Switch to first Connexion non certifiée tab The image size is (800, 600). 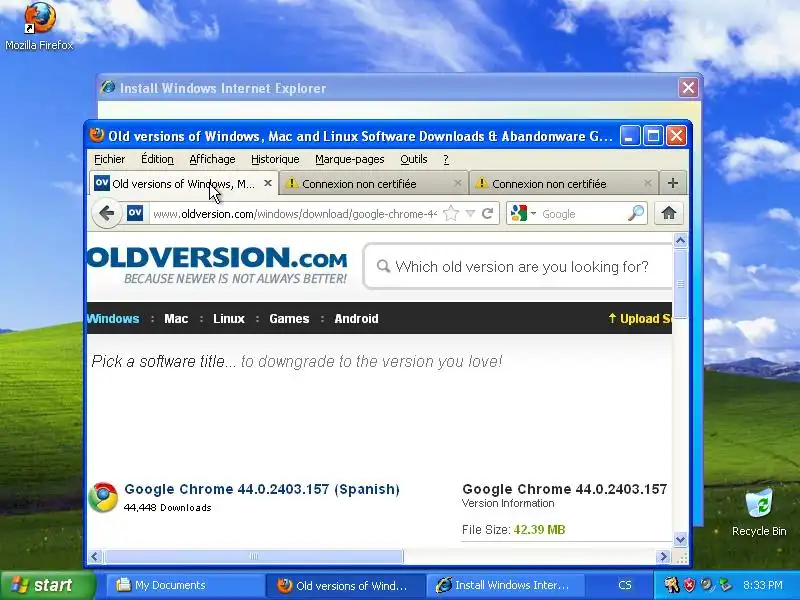point(373,184)
